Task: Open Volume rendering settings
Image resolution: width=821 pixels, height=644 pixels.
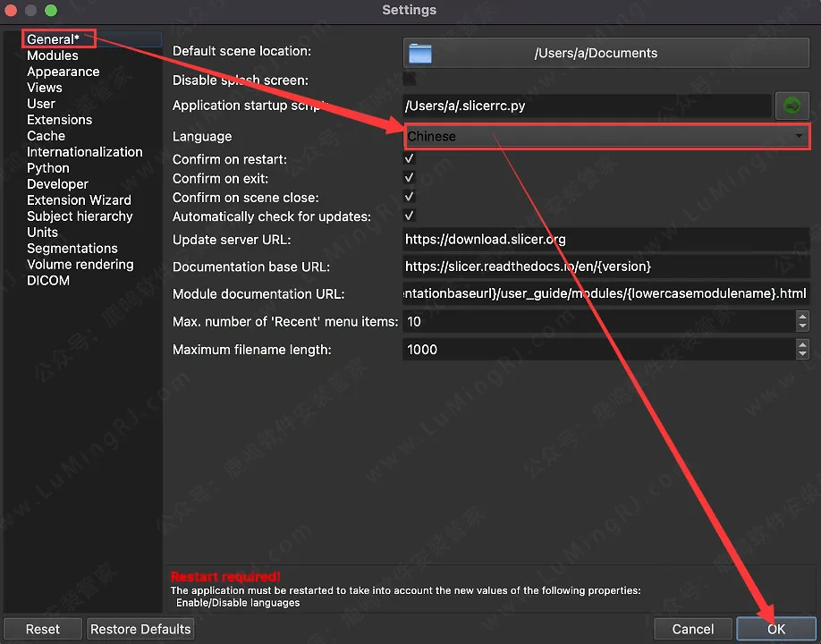Action: point(80,265)
